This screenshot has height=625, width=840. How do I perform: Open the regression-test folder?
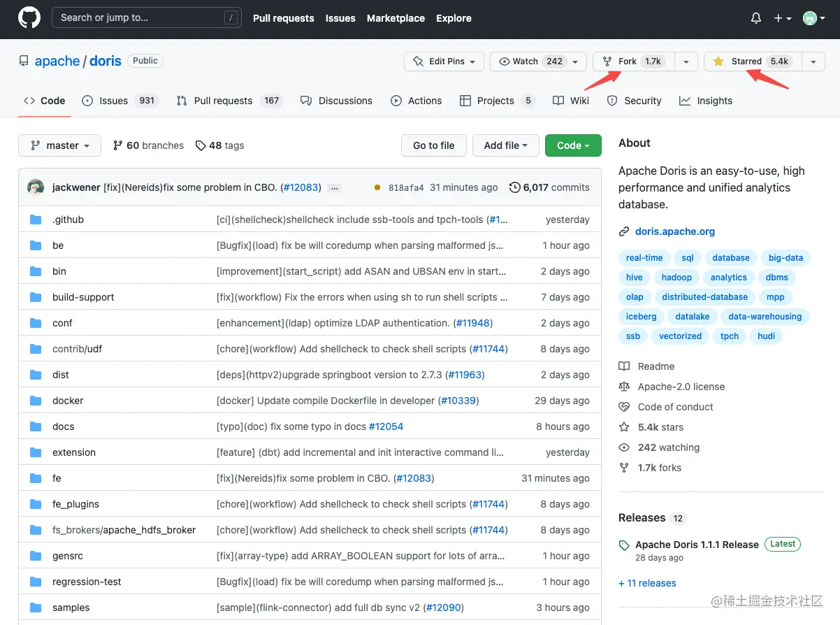click(87, 582)
